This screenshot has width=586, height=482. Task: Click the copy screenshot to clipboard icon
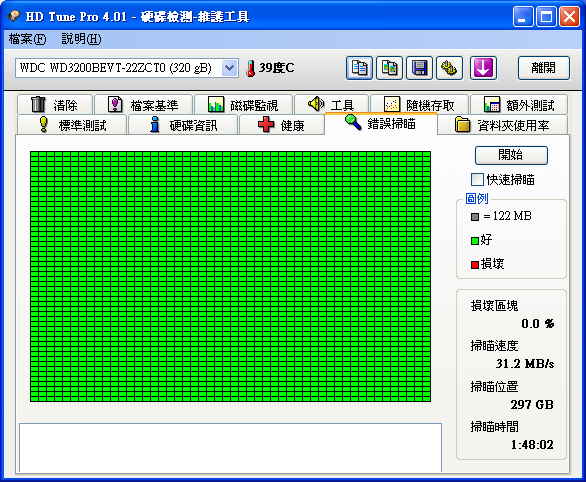[x=389, y=68]
